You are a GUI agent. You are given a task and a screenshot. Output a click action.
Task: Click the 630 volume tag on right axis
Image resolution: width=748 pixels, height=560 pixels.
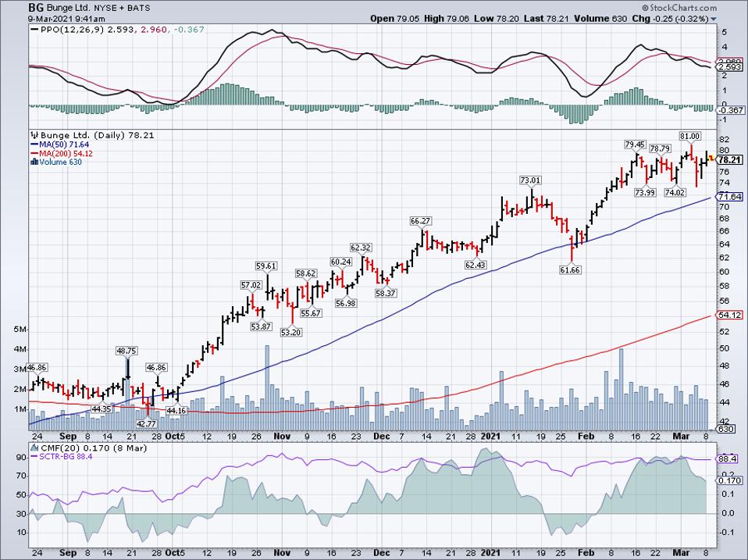click(727, 430)
